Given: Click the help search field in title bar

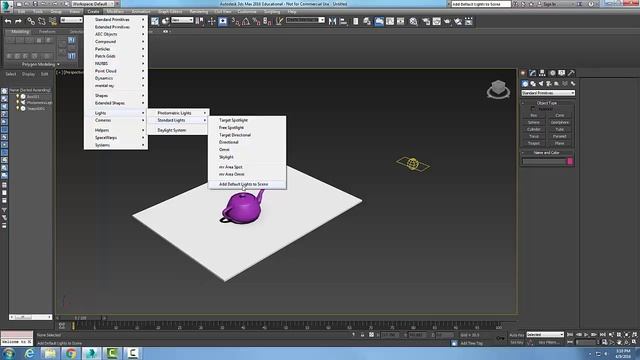Looking at the screenshot, I should 481,4.
